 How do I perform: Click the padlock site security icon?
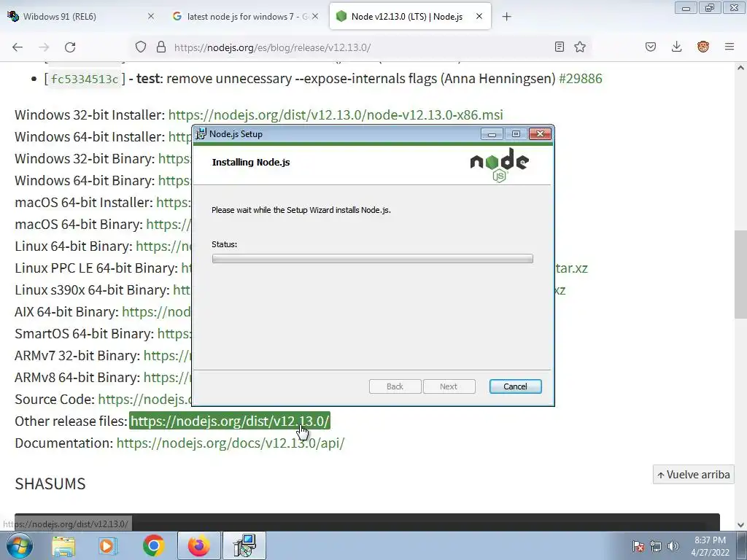tap(161, 47)
